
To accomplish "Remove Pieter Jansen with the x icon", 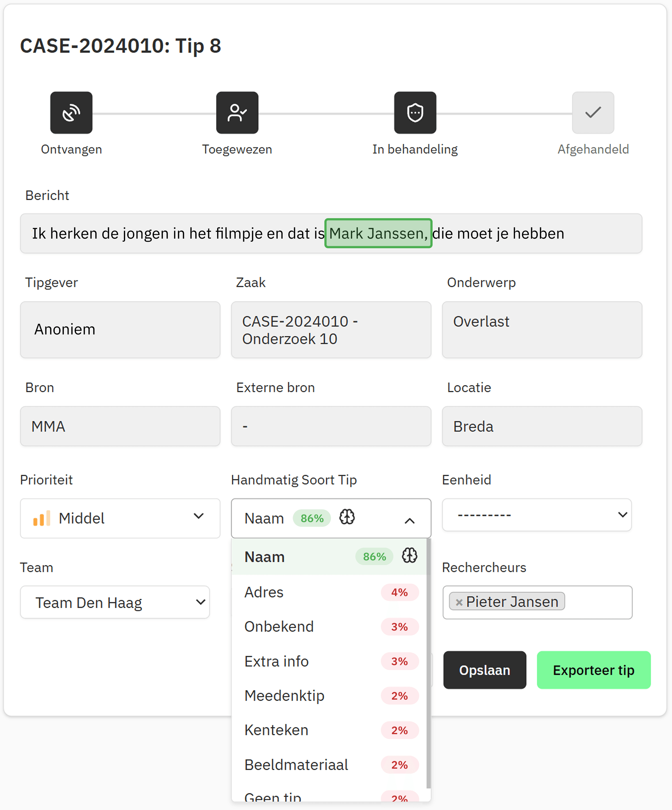I will [x=459, y=602].
